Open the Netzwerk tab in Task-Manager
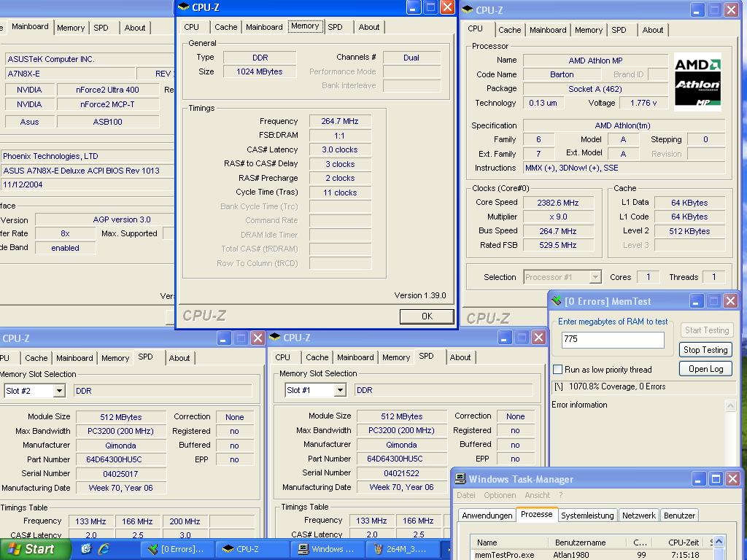747x560 pixels. tap(639, 516)
